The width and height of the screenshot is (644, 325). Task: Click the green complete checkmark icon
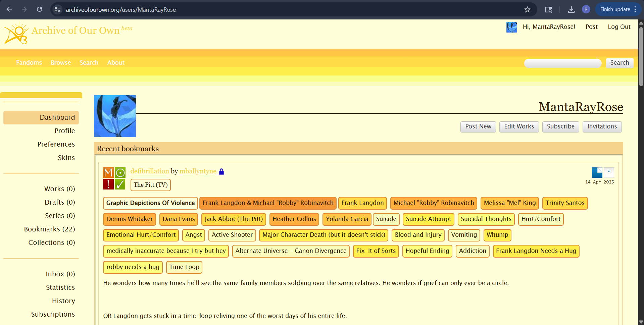tap(120, 184)
